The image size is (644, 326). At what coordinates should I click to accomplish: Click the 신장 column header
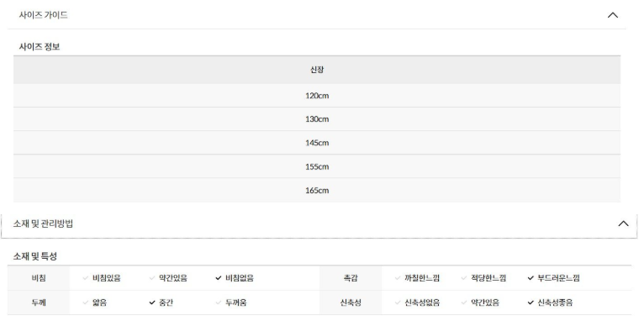pyautogui.click(x=317, y=70)
